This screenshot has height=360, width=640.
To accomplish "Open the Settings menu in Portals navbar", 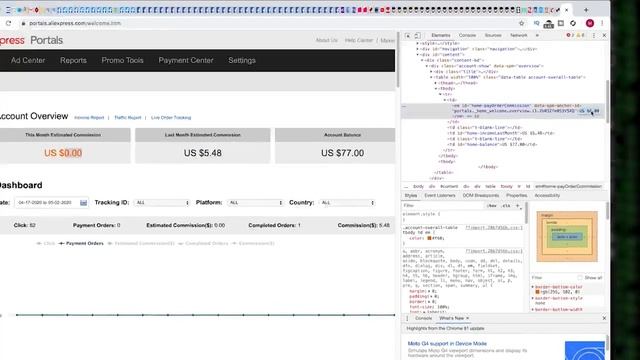I will pos(242,60).
